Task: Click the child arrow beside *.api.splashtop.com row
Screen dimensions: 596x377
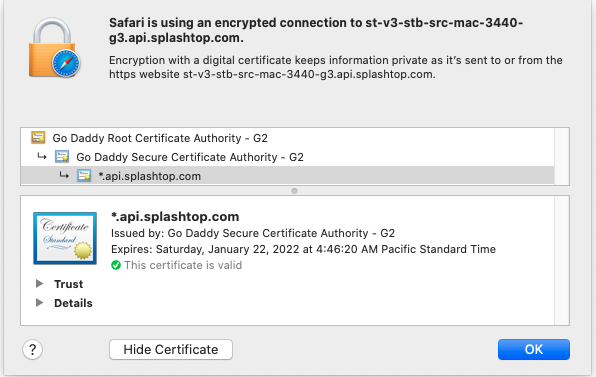Action: [x=64, y=175]
